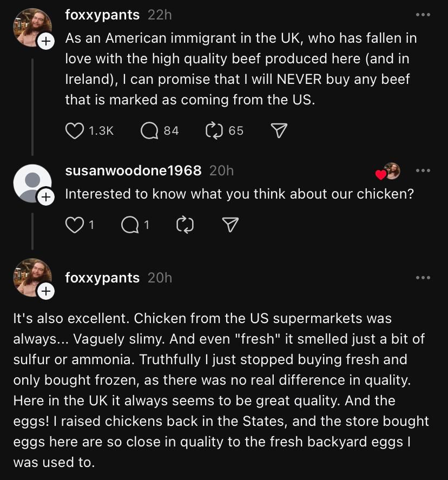Like foxxypants' first post with 1.3K likes
Image resolution: width=448 pixels, height=480 pixels.
(x=74, y=131)
